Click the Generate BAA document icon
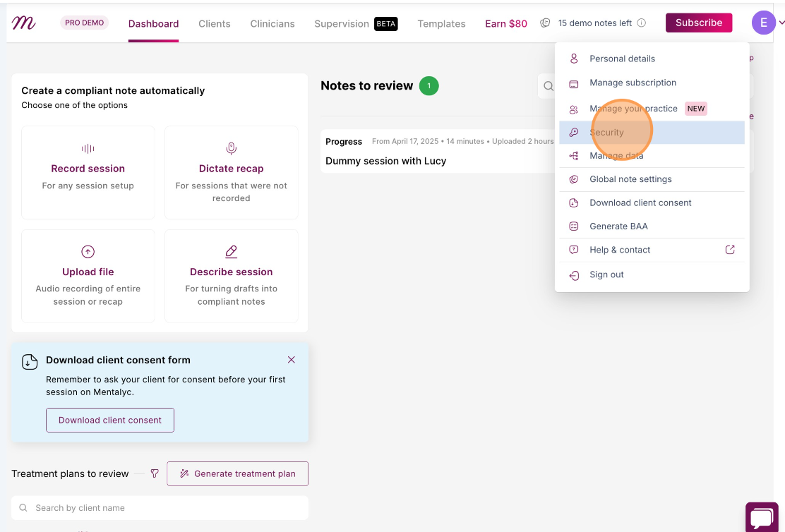Screen dimensions: 785x532 (574, 226)
